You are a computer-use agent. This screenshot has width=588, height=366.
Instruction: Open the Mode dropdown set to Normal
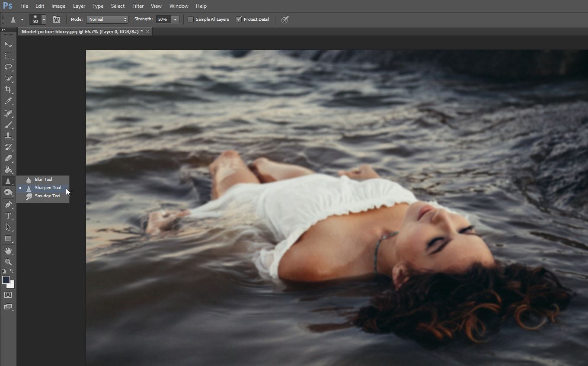(107, 19)
